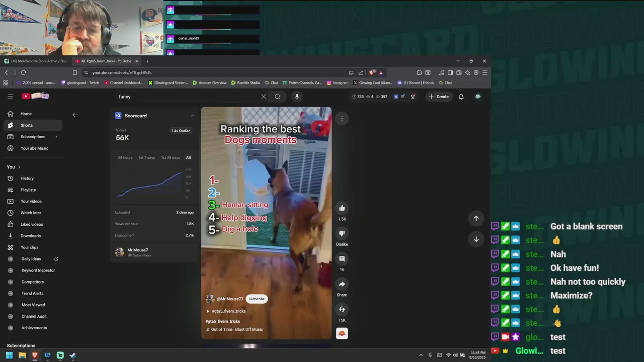Open comments on the short

[x=342, y=258]
